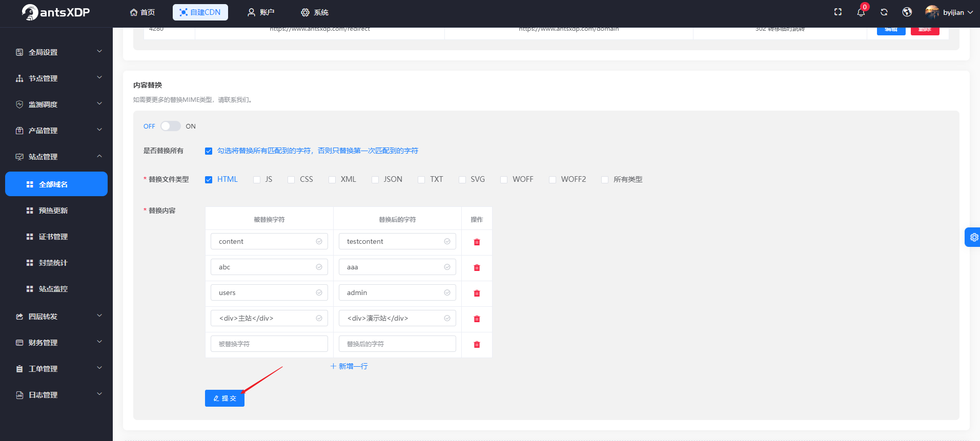The width and height of the screenshot is (980, 441).
Task: Open the 账户 account tab
Action: tap(261, 12)
